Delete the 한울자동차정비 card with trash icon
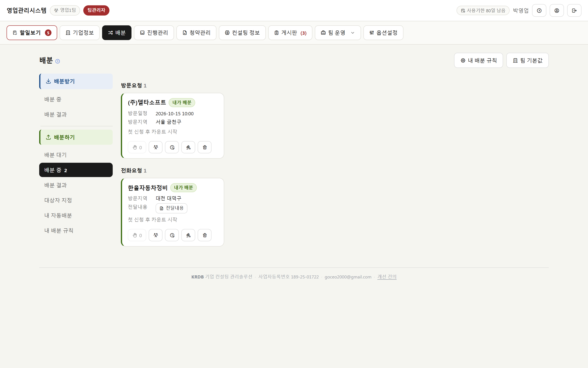The height and width of the screenshot is (368, 588). point(205,235)
